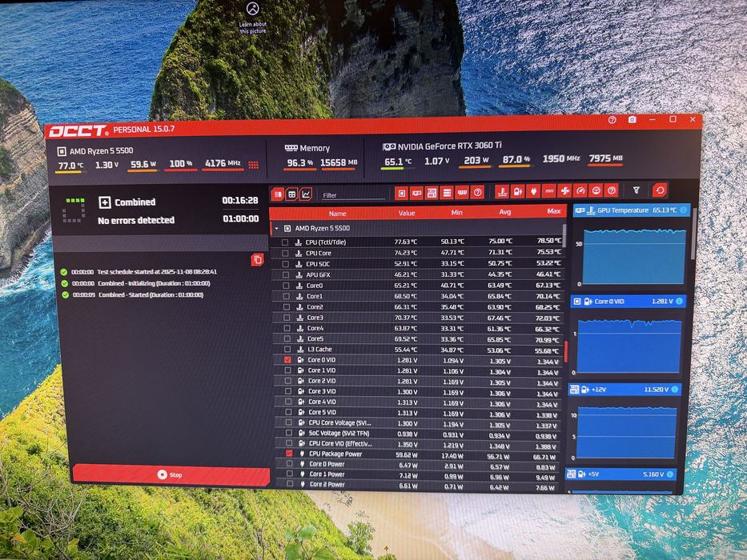Stop the running Combined test

(171, 474)
